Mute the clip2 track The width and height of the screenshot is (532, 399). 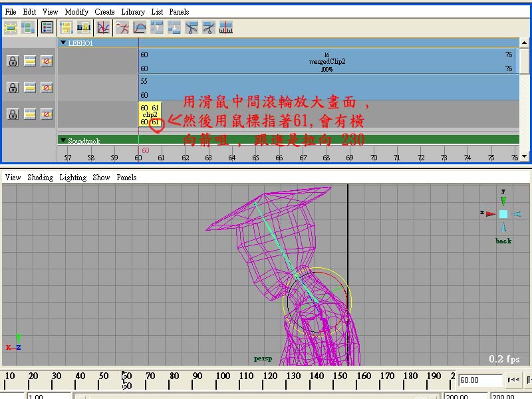47,114
